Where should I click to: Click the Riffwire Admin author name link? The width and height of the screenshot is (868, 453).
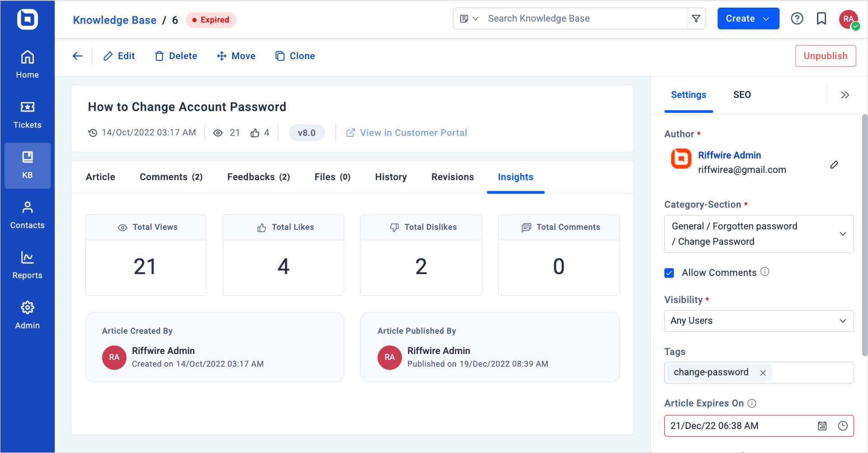pos(729,155)
